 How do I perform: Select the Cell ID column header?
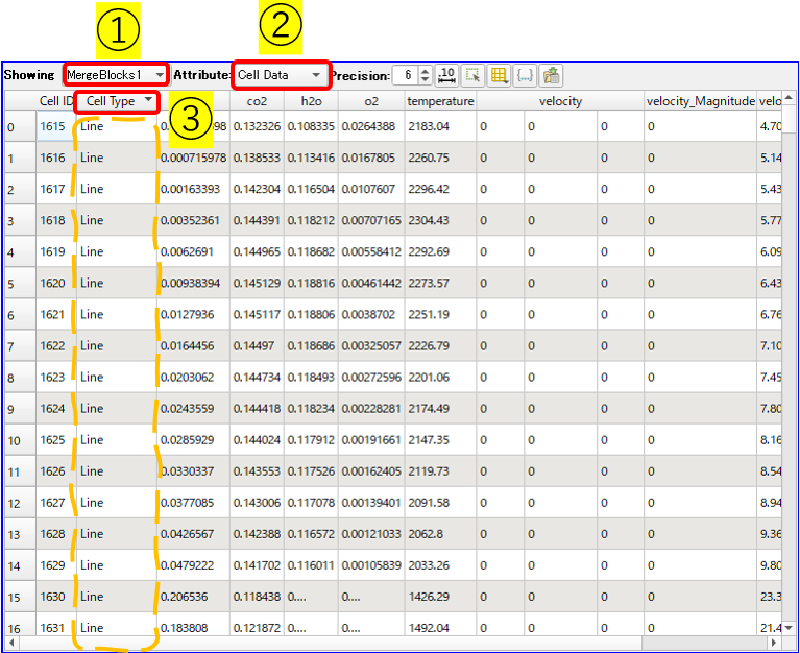[x=56, y=101]
